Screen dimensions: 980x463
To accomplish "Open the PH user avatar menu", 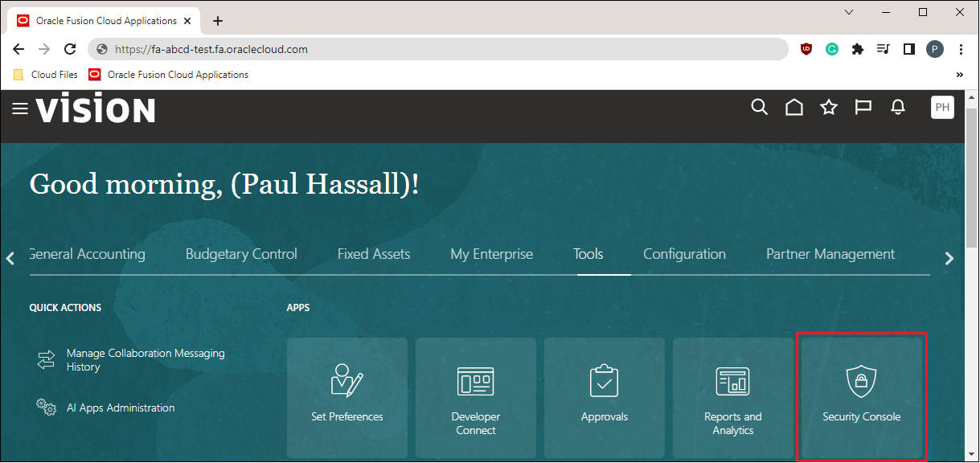I will pos(942,108).
